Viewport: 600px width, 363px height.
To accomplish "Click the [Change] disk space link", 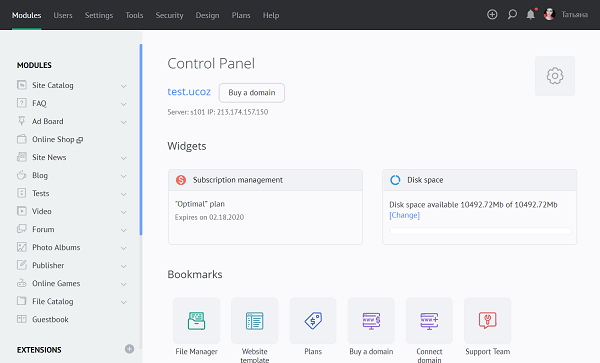I will (404, 215).
